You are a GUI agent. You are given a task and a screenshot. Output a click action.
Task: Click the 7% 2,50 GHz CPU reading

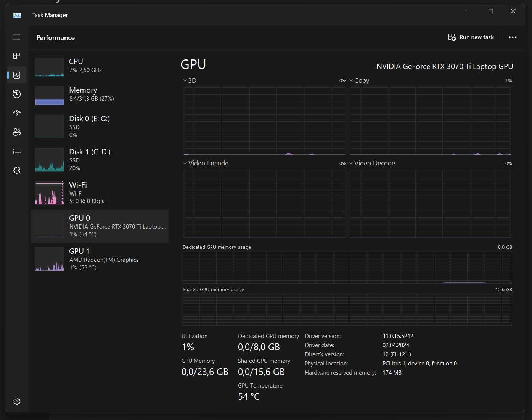85,70
